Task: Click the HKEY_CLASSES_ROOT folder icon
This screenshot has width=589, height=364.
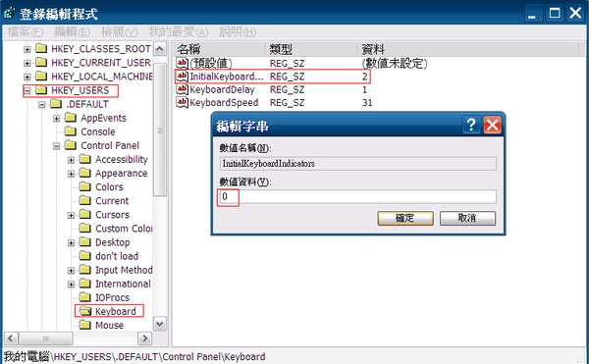Action: (x=41, y=48)
